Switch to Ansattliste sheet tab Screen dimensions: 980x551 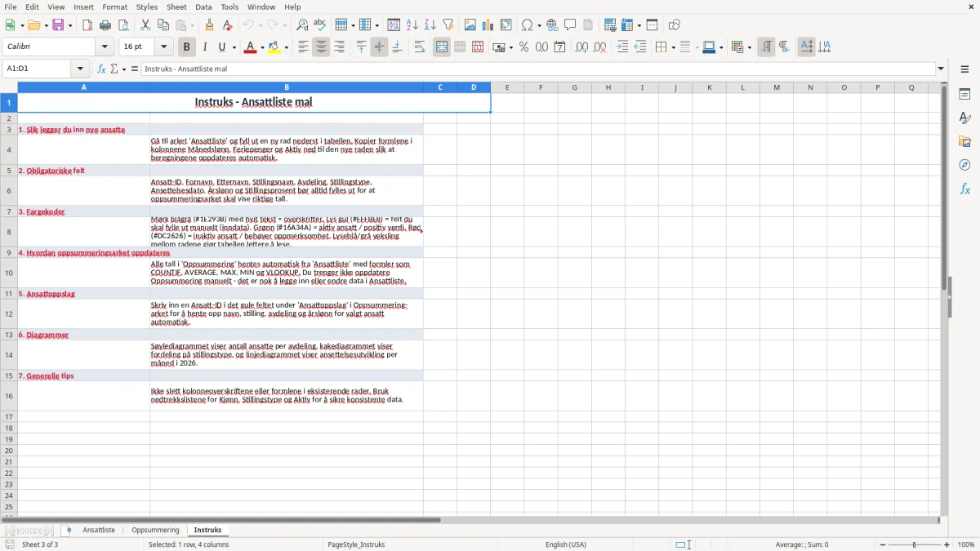(x=99, y=531)
